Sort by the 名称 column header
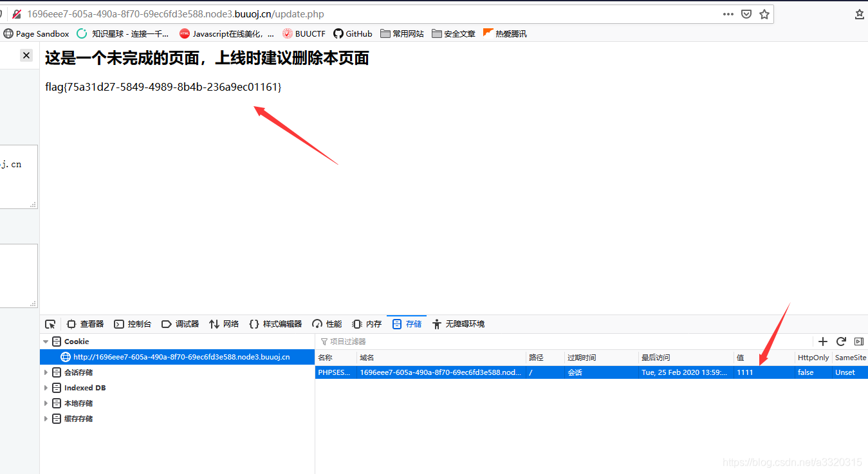Screen dimensions: 868x474 click(335, 358)
